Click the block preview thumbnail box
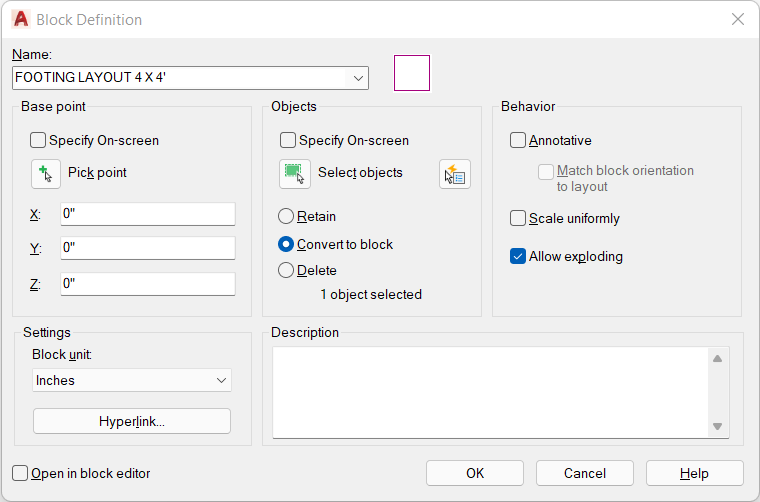 [x=412, y=73]
